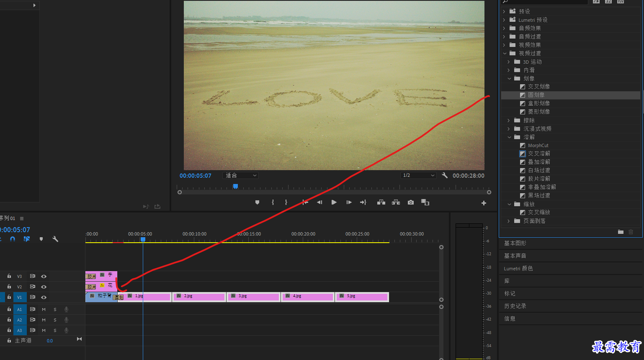
Task: Mark Out point in Program Monitor
Action: click(x=286, y=202)
